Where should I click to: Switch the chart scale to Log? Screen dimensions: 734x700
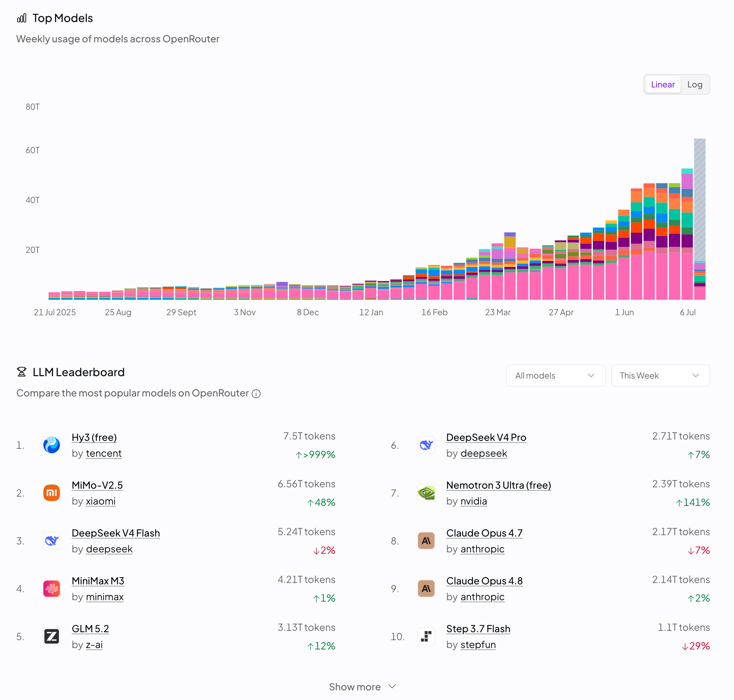(694, 84)
